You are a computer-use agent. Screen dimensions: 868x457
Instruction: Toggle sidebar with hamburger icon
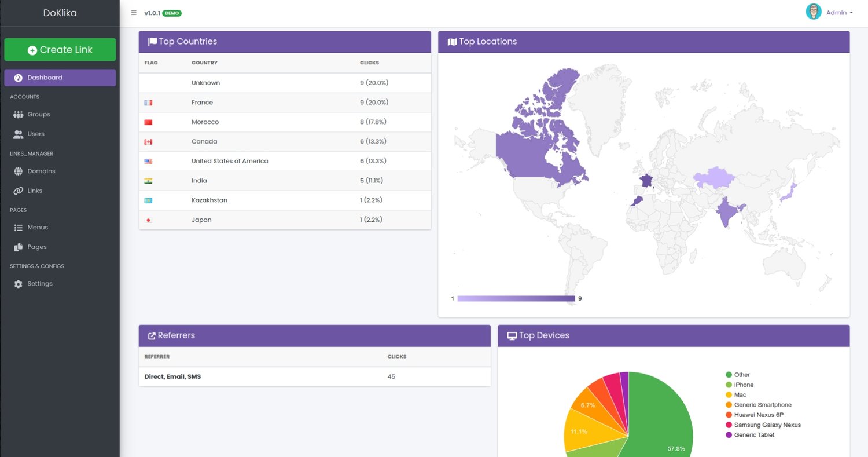[x=134, y=13]
